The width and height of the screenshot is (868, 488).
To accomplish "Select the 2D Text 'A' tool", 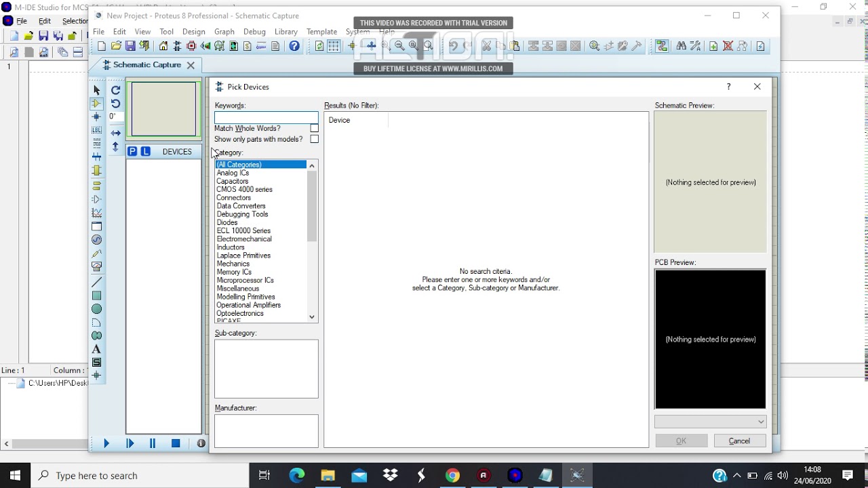I will [x=96, y=349].
